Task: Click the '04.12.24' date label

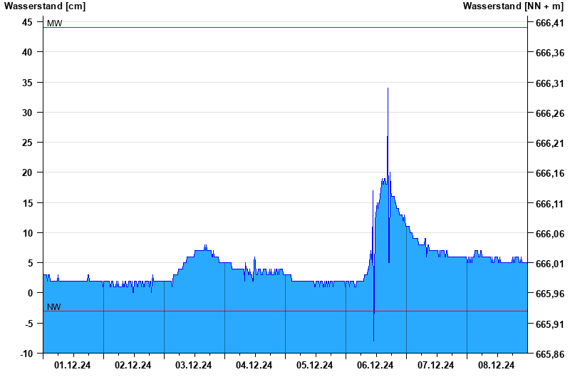Action: [254, 365]
